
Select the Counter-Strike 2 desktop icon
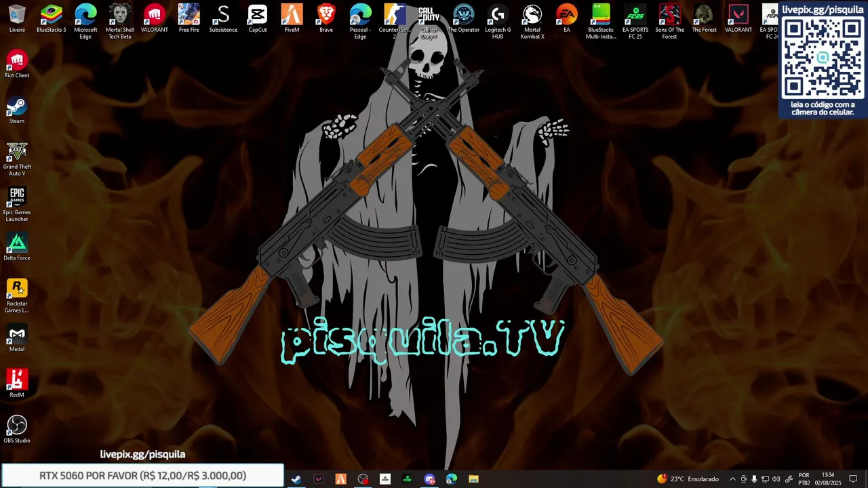[395, 21]
